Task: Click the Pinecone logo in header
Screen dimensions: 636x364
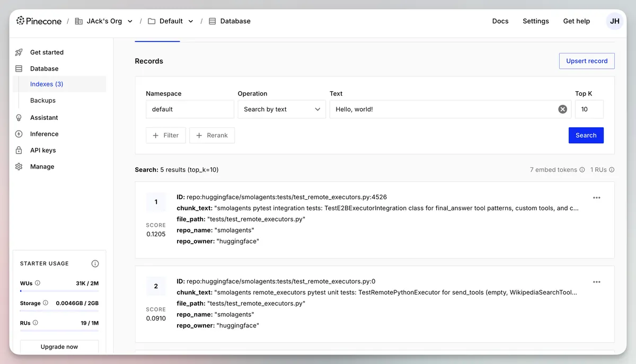Action: click(x=39, y=21)
